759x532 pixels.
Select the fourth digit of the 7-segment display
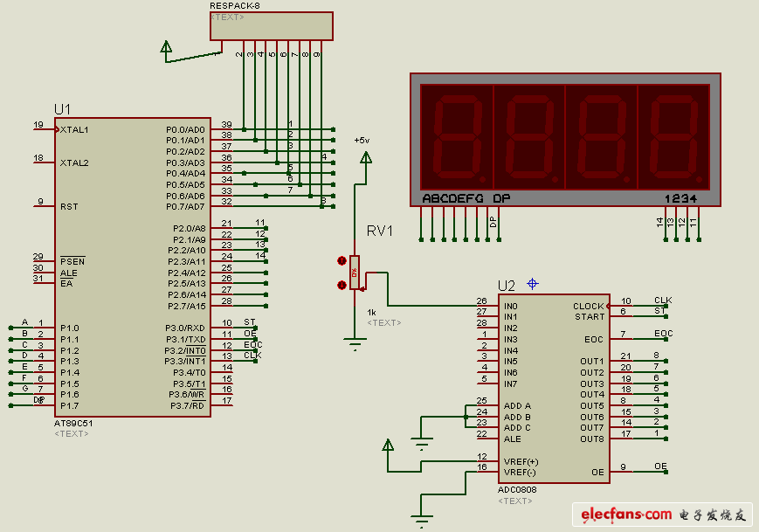coord(673,137)
